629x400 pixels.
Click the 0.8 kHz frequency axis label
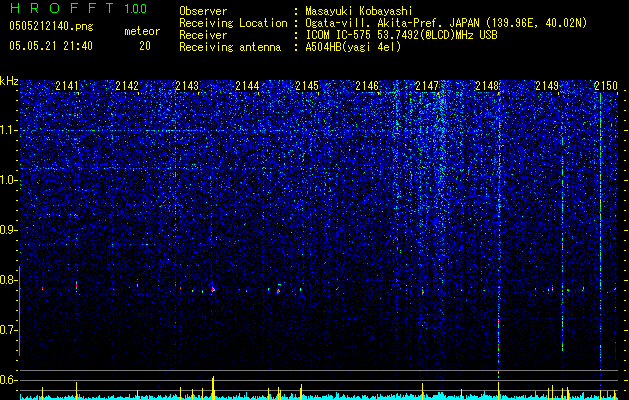(9, 280)
